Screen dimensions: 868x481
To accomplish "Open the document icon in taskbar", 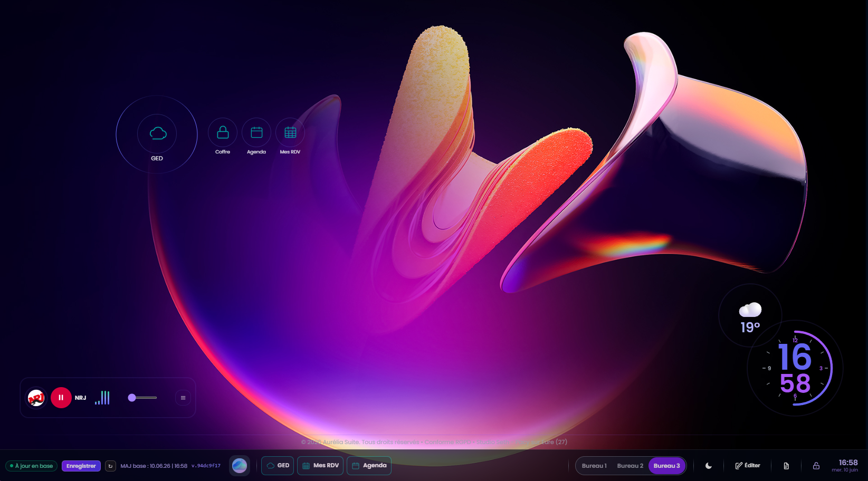I will tap(786, 466).
